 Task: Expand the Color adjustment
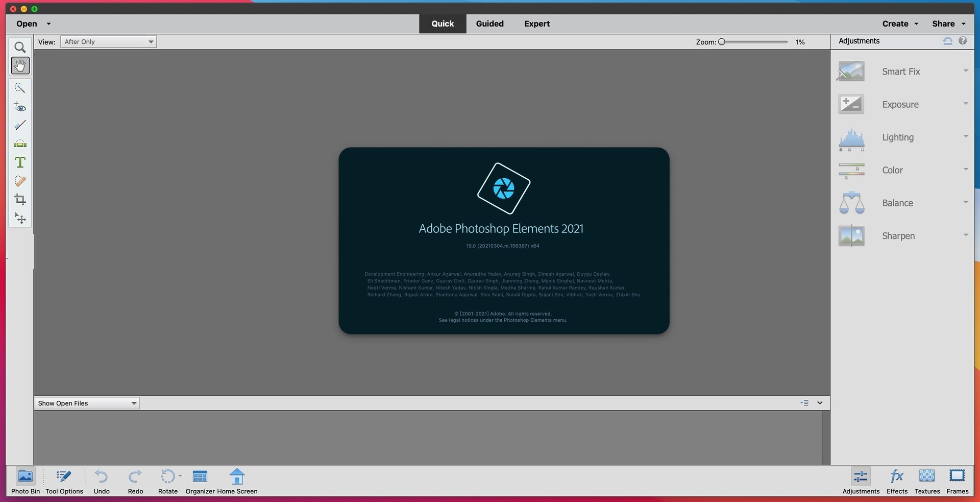click(966, 169)
